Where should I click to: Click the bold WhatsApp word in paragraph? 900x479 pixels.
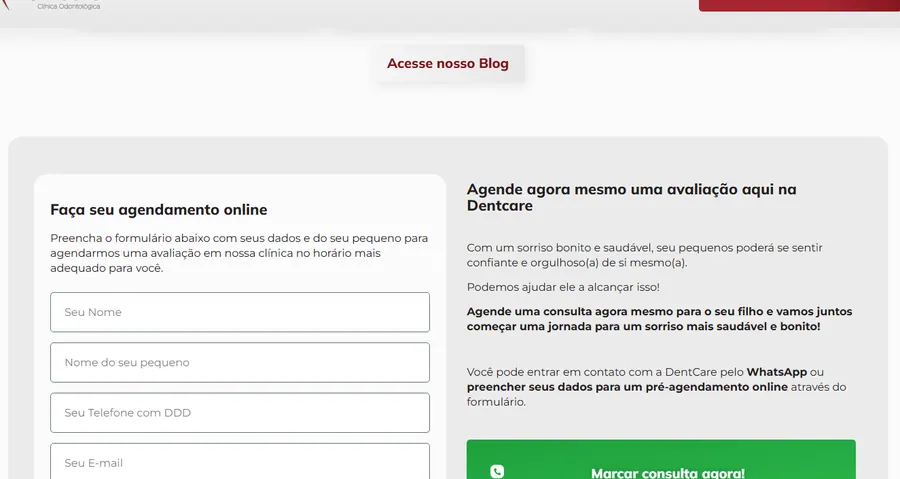tap(777, 372)
